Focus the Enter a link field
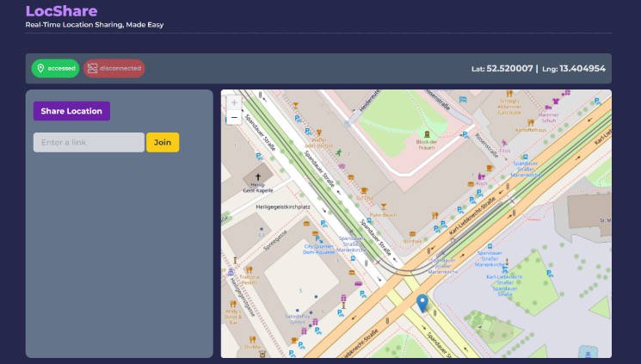This screenshot has width=641, height=364. (x=89, y=142)
